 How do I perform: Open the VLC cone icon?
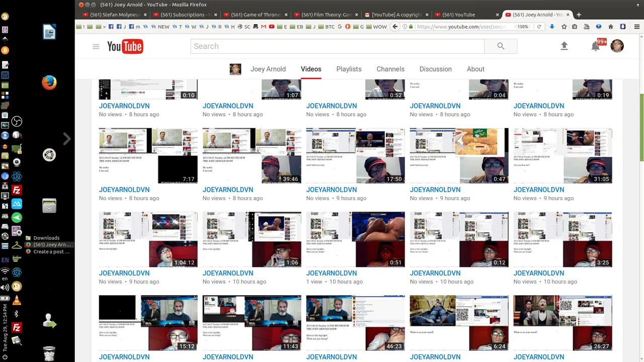[x=17, y=300]
